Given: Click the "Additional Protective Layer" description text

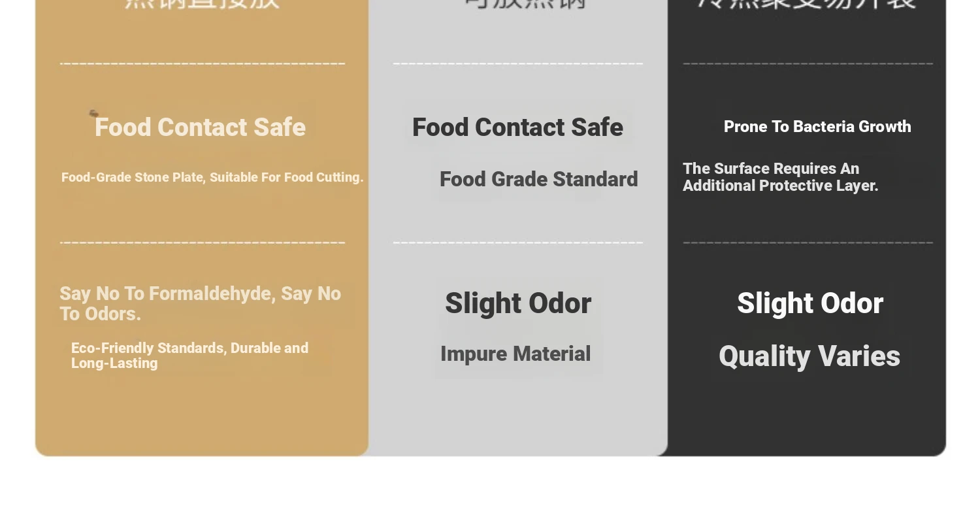Looking at the screenshot, I should tap(780, 177).
